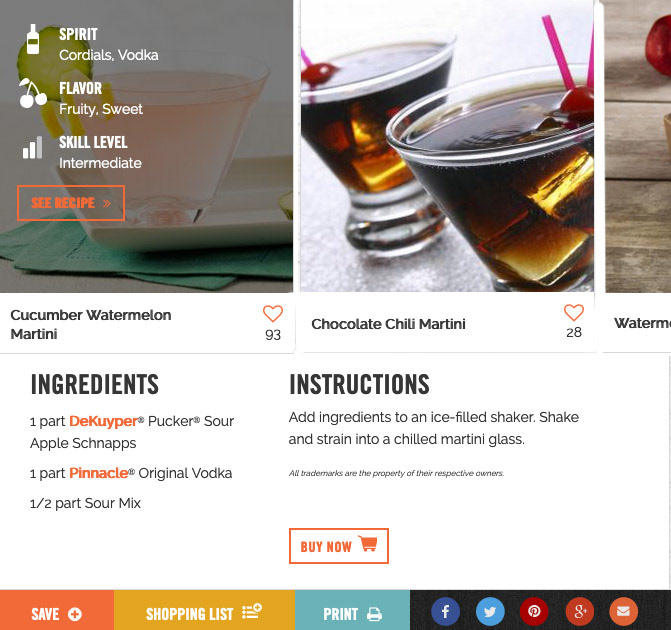Click the spirit bottle icon
The width and height of the screenshot is (671, 630).
33,39
